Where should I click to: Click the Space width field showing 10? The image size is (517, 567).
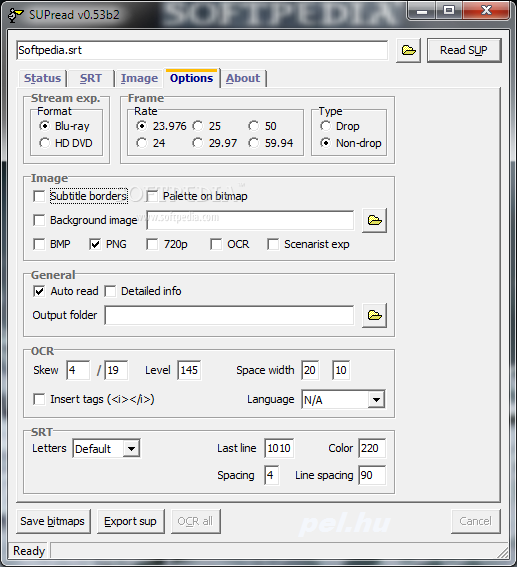[x=341, y=370]
